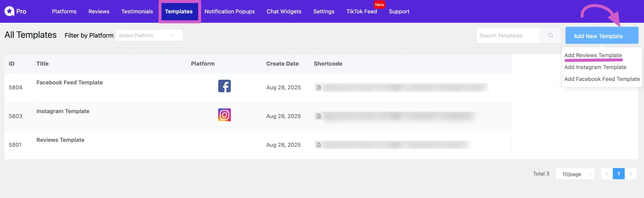
Task: Click the Pro star logo icon
Action: coord(9,11)
